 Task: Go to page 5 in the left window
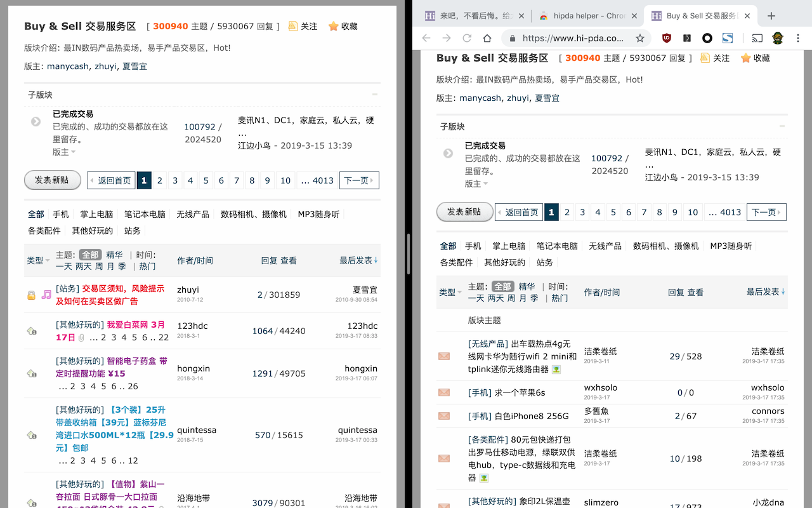click(x=206, y=180)
